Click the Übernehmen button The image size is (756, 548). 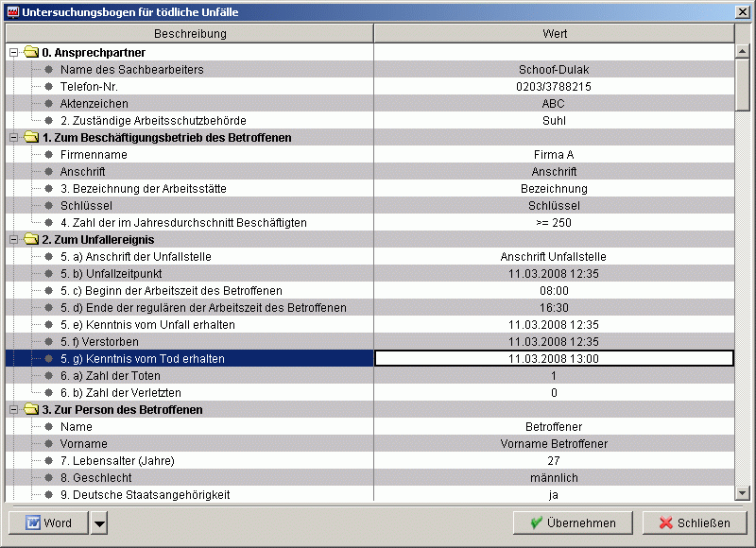pos(573,522)
